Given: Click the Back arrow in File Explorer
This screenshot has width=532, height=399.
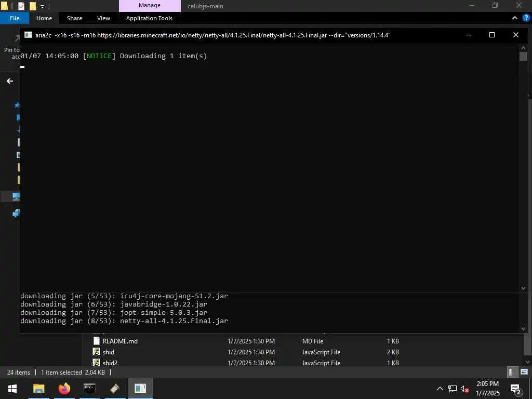Looking at the screenshot, I should [10, 81].
